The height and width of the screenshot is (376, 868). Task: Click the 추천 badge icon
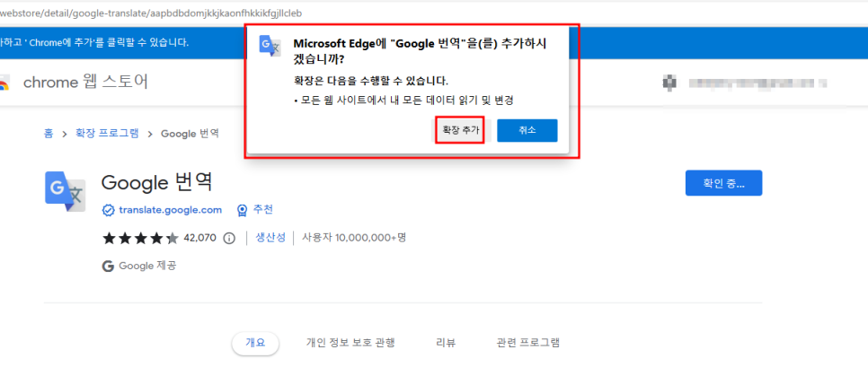click(242, 210)
